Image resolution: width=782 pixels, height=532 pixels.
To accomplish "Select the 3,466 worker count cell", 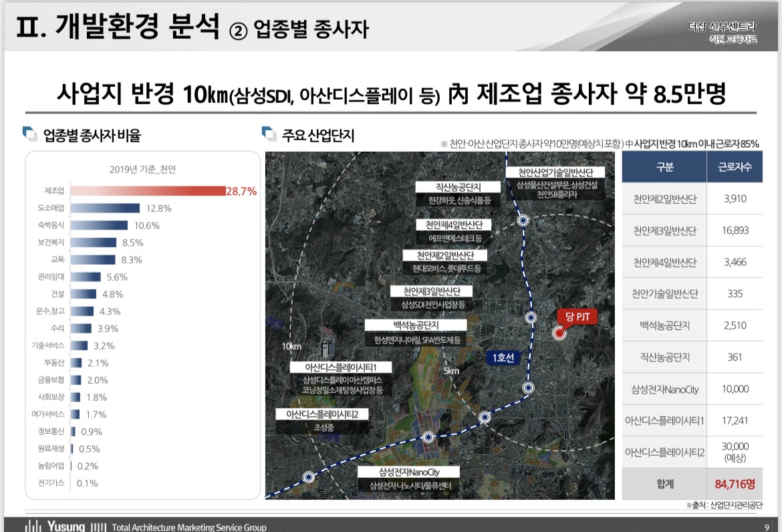I will [x=735, y=262].
